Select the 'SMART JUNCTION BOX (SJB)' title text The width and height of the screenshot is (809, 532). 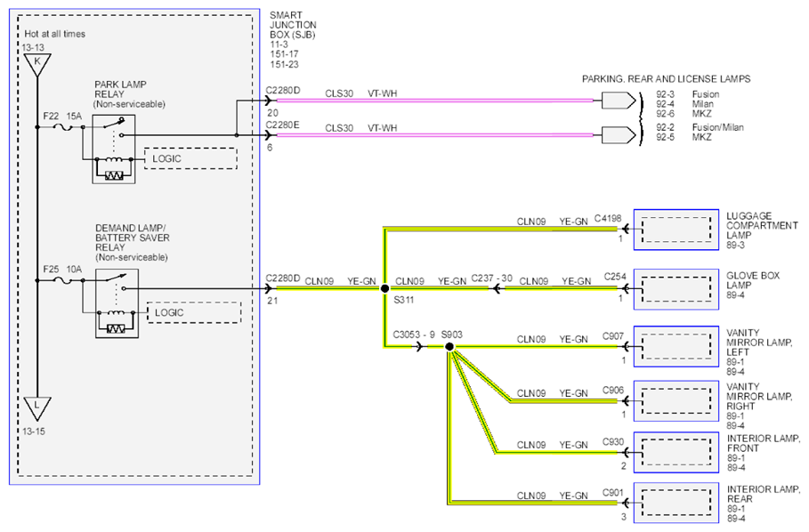293,25
